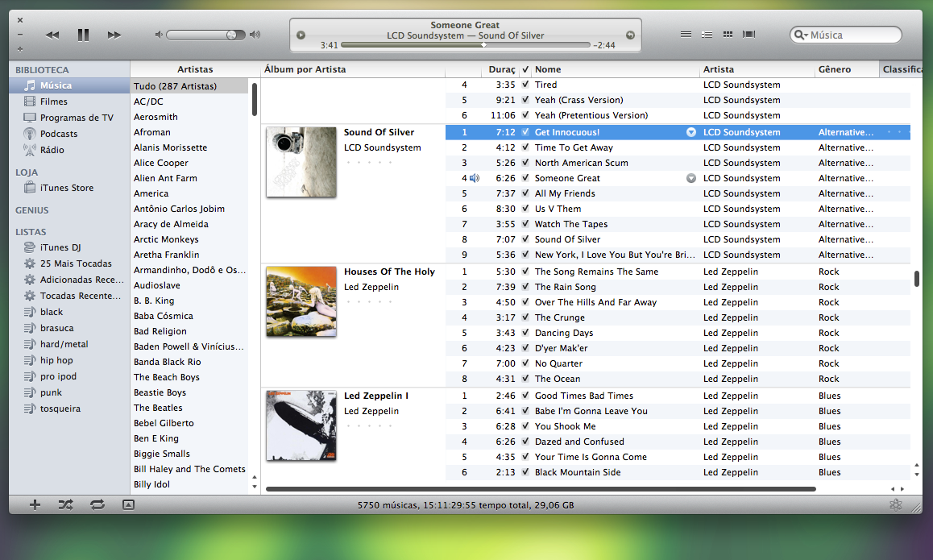This screenshot has height=560, width=933.
Task: Open Programas de TV library
Action: [69, 118]
